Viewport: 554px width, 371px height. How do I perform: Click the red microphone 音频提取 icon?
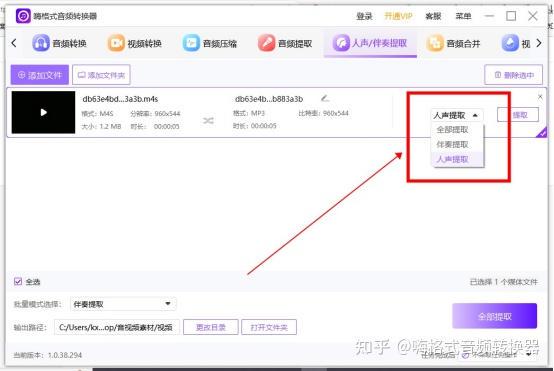266,43
